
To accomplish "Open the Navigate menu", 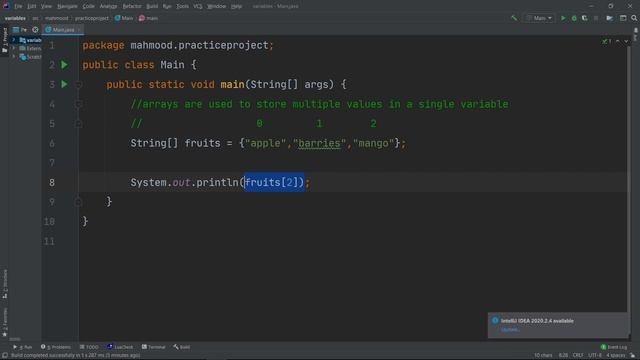I will point(67,6).
